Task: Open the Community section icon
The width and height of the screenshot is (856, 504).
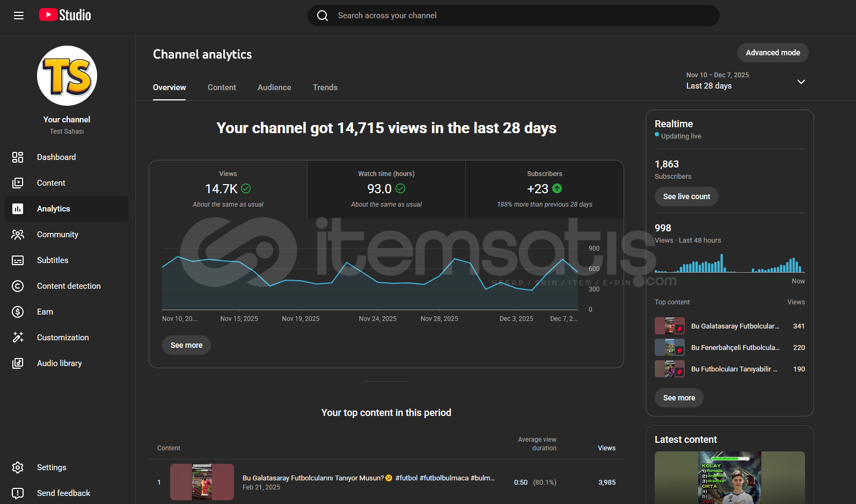Action: [18, 235]
